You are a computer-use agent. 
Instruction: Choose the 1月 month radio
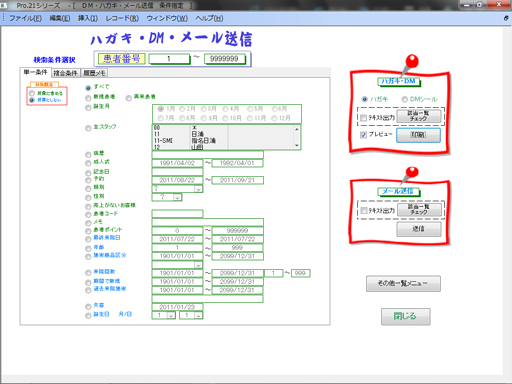click(161, 109)
